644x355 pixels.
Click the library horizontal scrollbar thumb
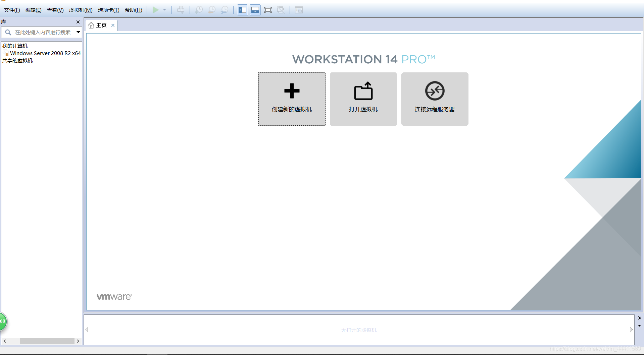(x=47, y=341)
